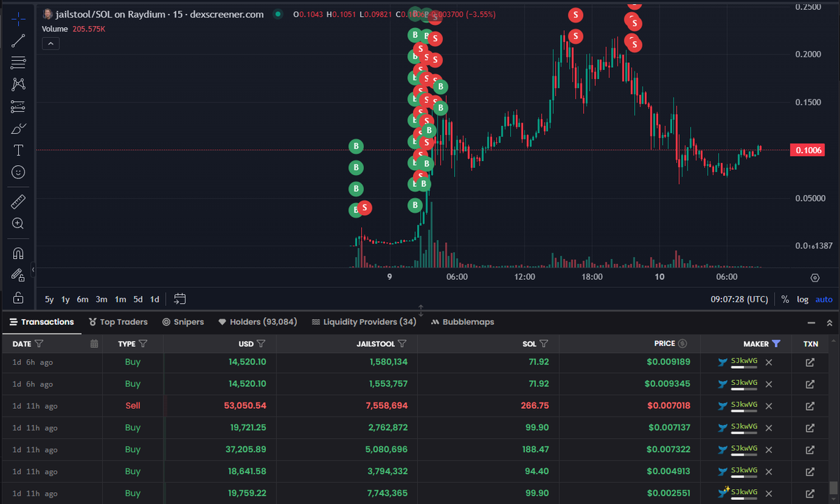This screenshot has height=504, width=840.
Task: Collapse the volume indicator panel
Action: (50, 43)
